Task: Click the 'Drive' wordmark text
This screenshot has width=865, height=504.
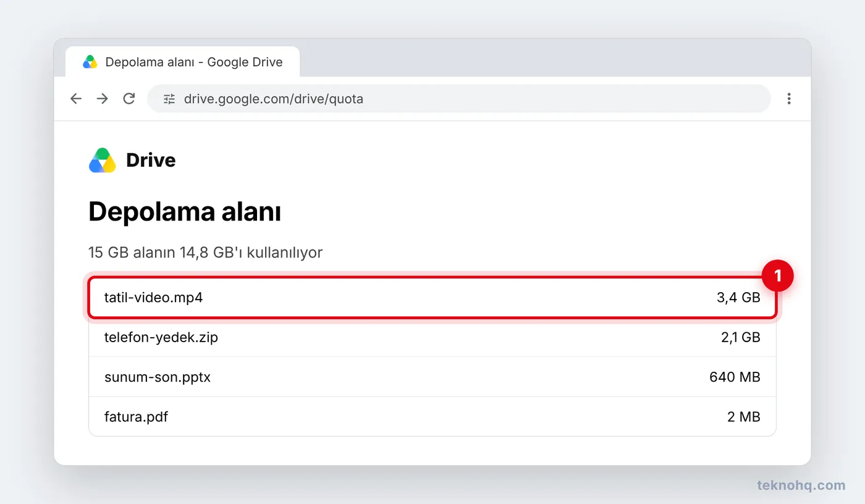Action: coord(151,161)
